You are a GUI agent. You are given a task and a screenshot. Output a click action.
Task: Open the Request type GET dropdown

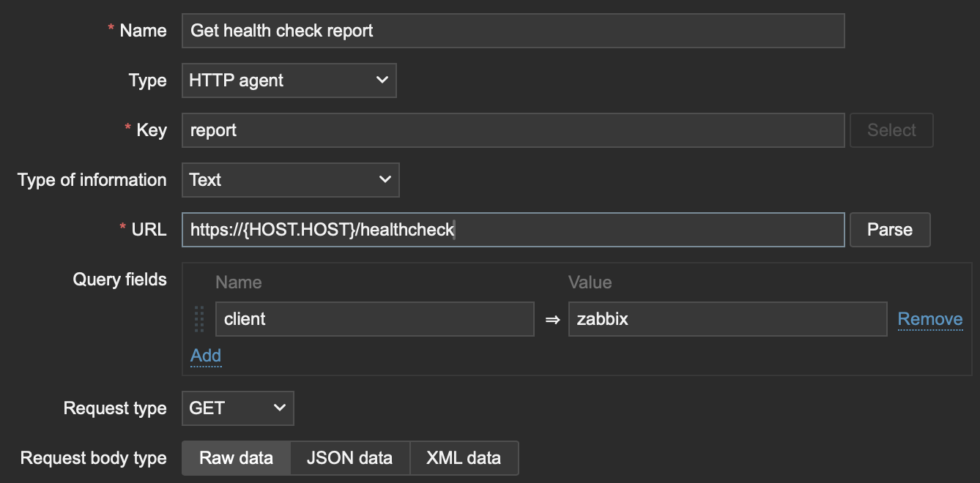237,408
